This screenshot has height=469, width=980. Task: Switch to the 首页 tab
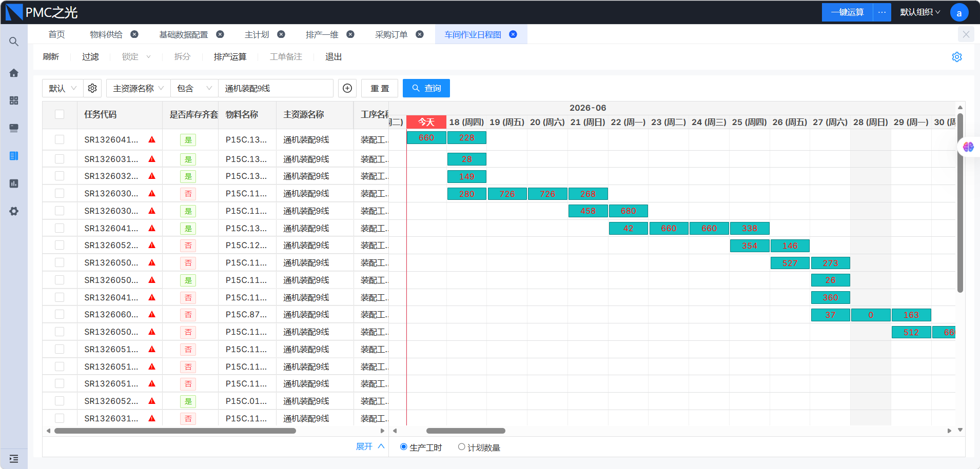pyautogui.click(x=56, y=34)
